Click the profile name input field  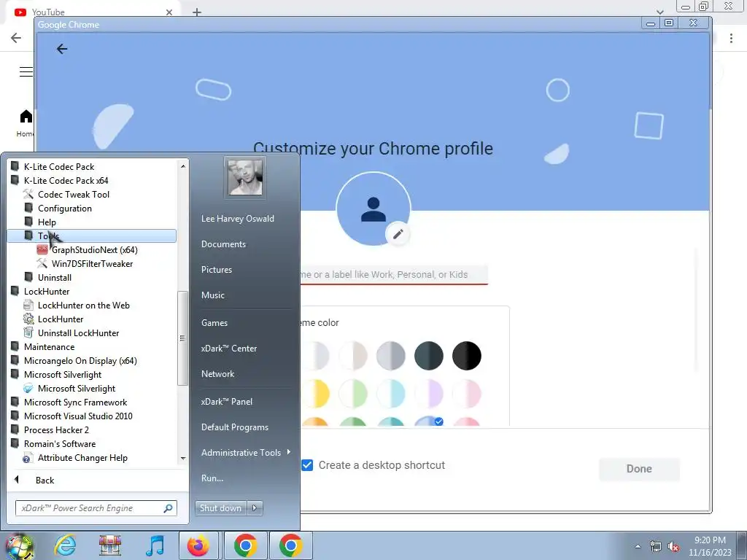pos(394,275)
